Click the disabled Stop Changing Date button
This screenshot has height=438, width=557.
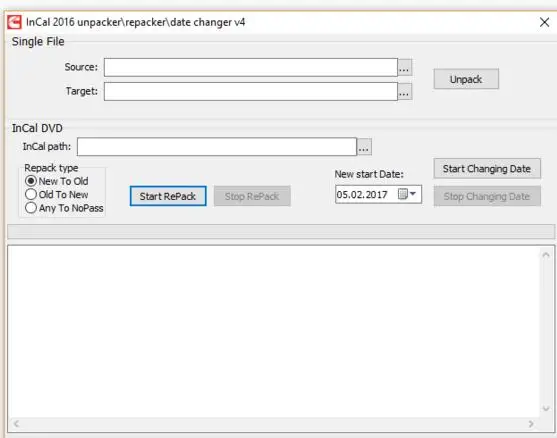(487, 196)
